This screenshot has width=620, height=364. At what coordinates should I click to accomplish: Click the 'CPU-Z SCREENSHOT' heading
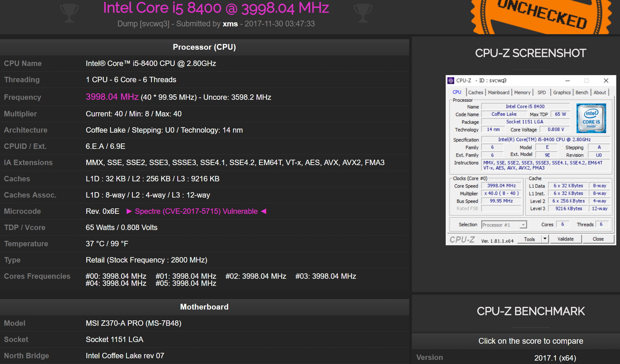click(x=531, y=53)
